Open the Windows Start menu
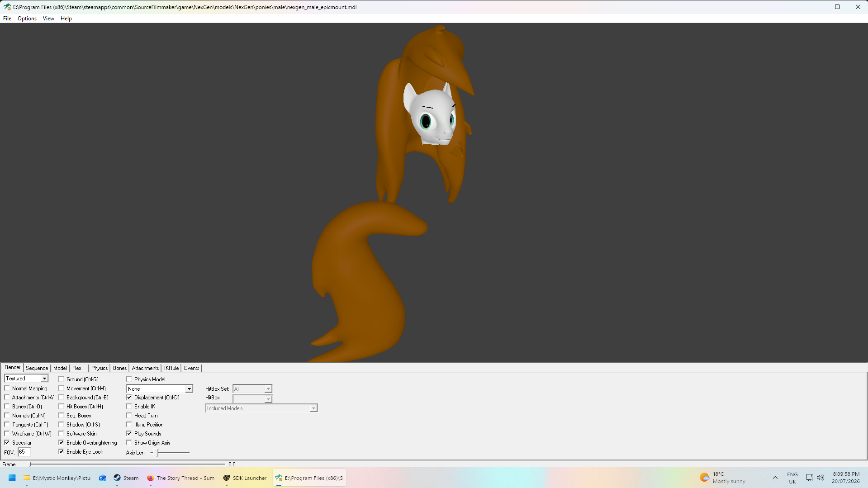The height and width of the screenshot is (488, 868). pyautogui.click(x=12, y=478)
